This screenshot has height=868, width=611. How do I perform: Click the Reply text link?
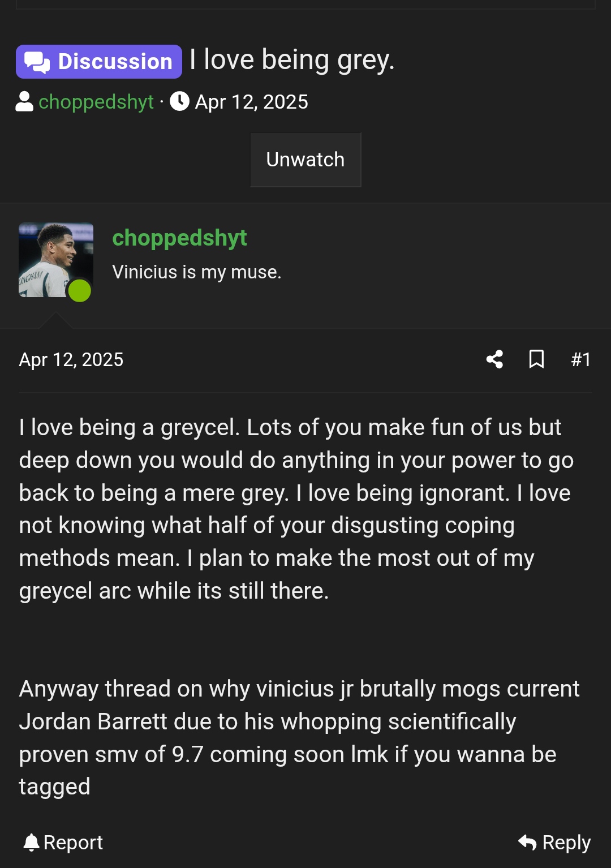tap(567, 843)
